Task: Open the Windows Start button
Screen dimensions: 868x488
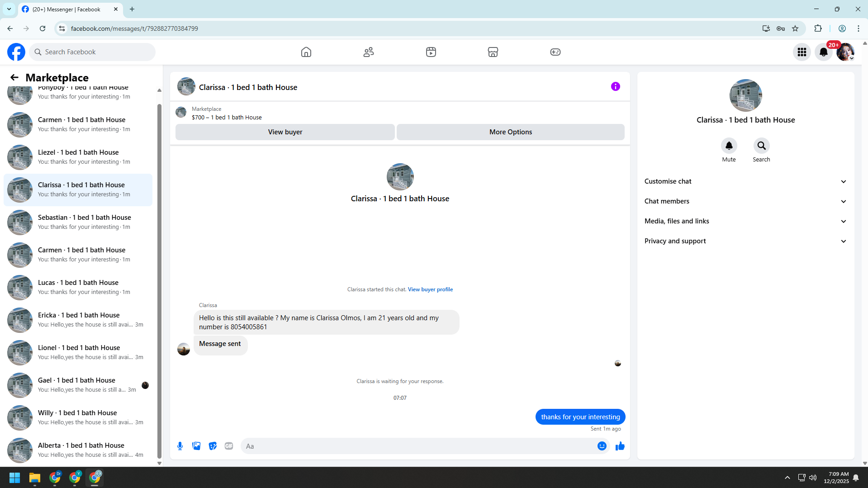Action: (x=14, y=478)
